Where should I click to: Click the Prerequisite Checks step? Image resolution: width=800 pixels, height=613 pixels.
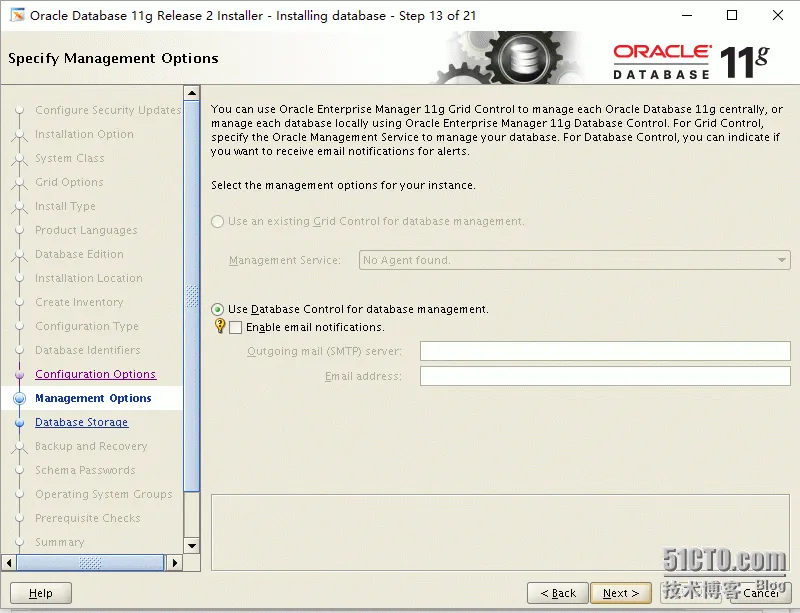click(x=87, y=518)
